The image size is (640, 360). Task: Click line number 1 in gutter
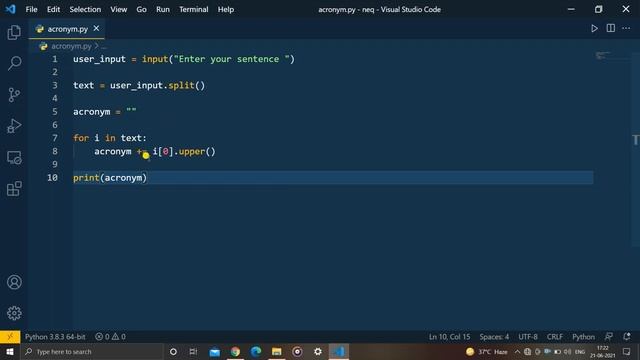pos(55,59)
